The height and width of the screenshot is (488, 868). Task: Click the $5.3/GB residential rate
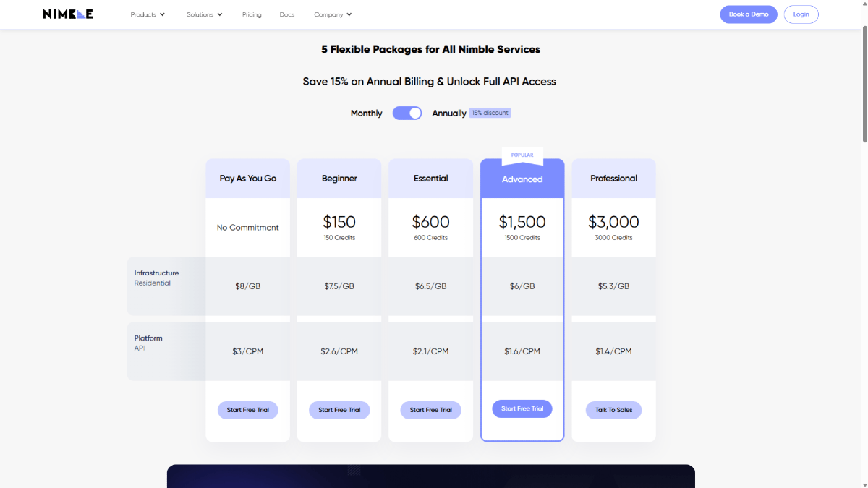[x=614, y=286]
